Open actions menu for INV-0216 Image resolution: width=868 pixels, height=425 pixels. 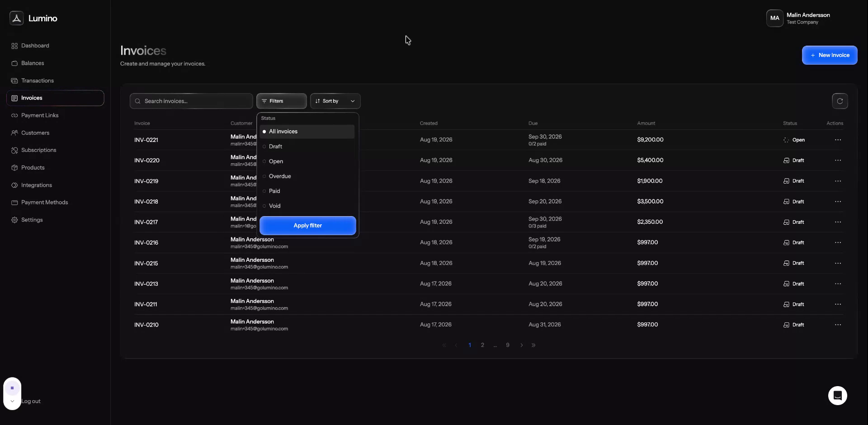838,243
